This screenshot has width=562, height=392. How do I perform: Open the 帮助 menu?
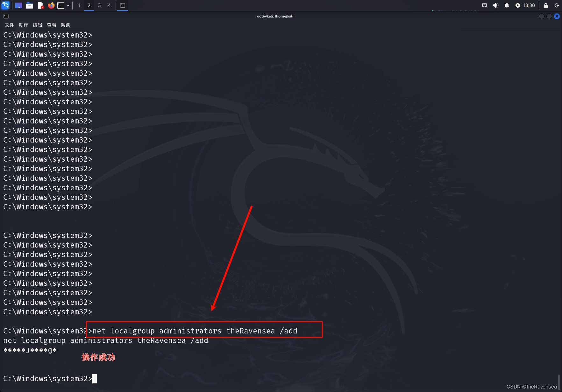pyautogui.click(x=65, y=25)
